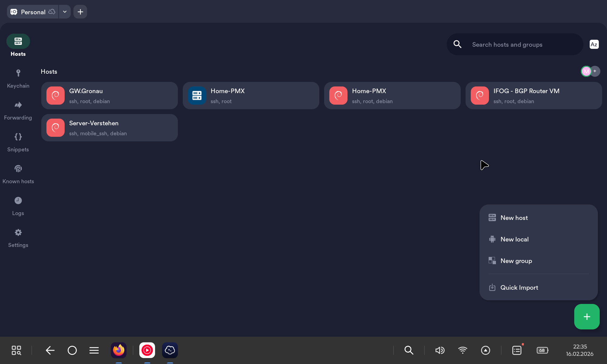Click Quick Import option
This screenshot has width=607, height=364.
point(519,288)
